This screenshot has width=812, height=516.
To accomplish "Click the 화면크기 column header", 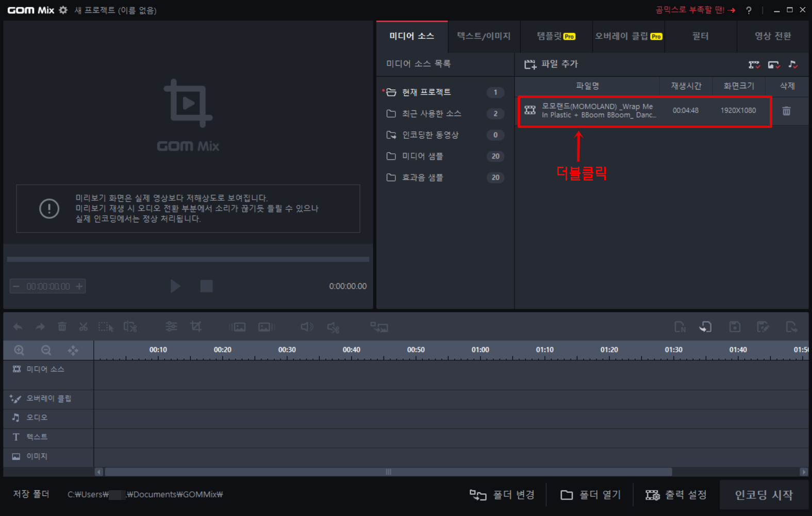I will (739, 86).
